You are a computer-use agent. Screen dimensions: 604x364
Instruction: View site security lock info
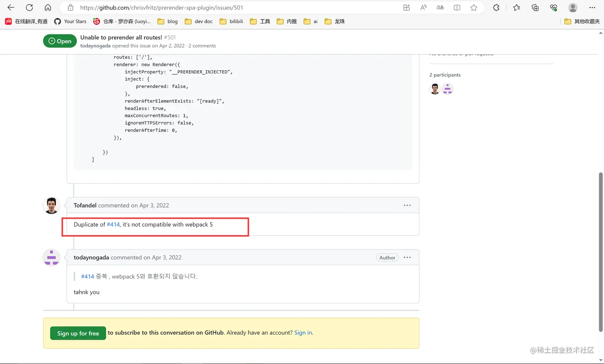tap(70, 8)
